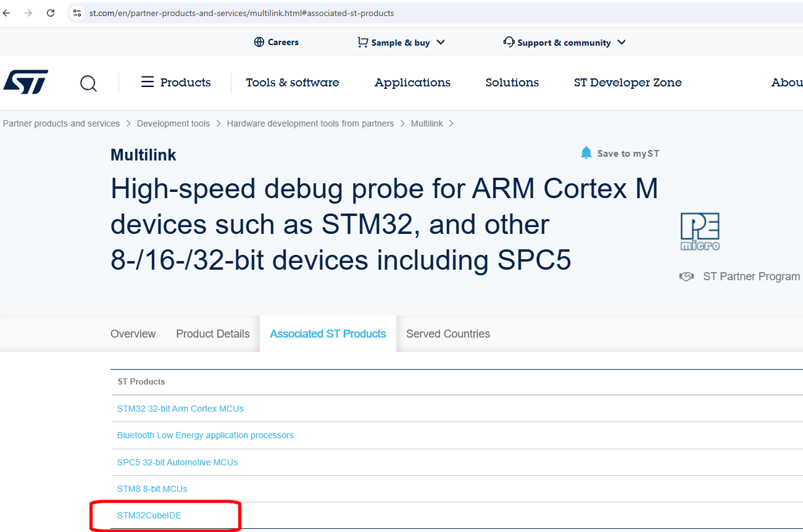
Task: Refresh the current page
Action: [x=51, y=12]
